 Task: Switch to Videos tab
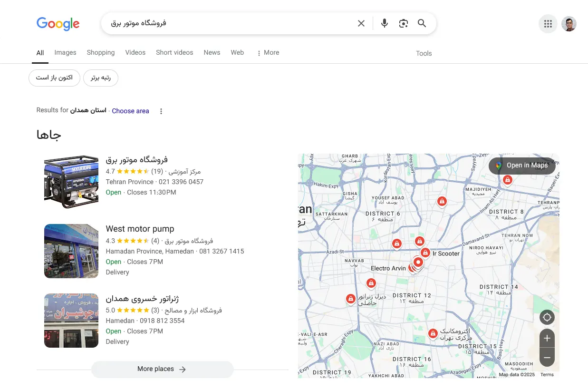tap(135, 53)
